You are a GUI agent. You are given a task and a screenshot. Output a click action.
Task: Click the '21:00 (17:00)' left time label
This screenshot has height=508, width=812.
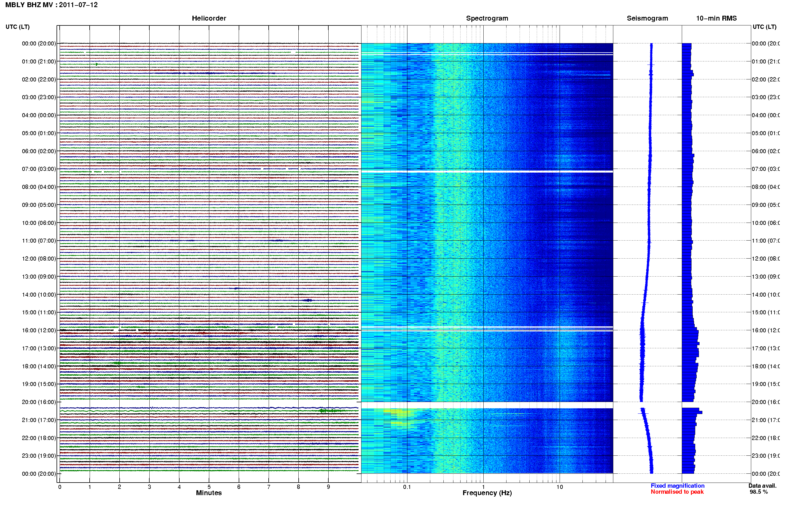tap(39, 420)
